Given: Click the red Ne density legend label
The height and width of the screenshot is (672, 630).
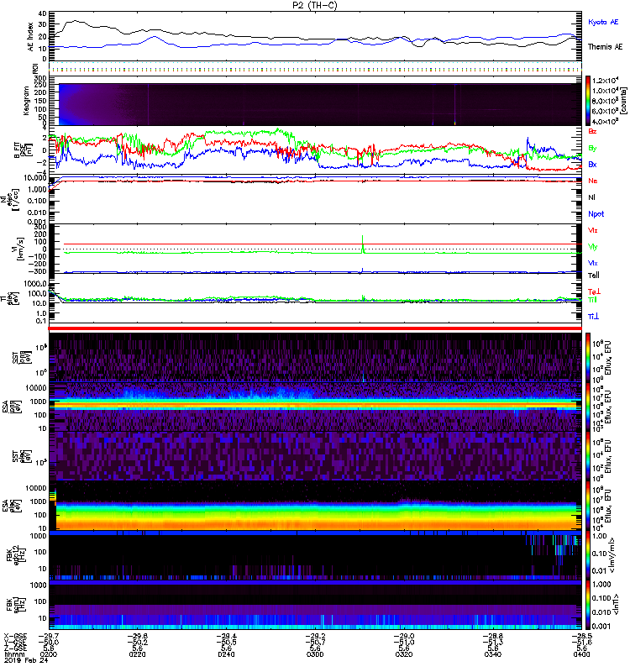Looking at the screenshot, I should tap(593, 181).
